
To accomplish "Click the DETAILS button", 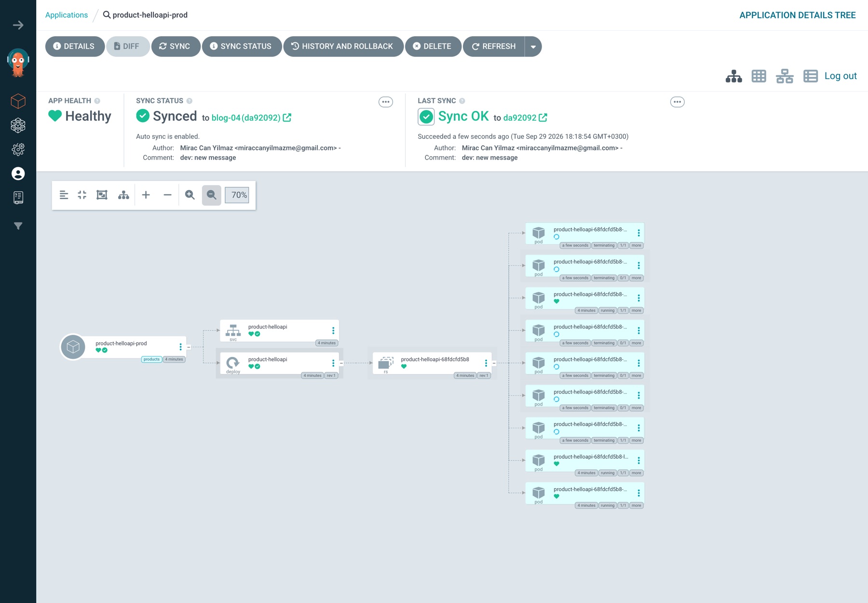I will click(75, 47).
